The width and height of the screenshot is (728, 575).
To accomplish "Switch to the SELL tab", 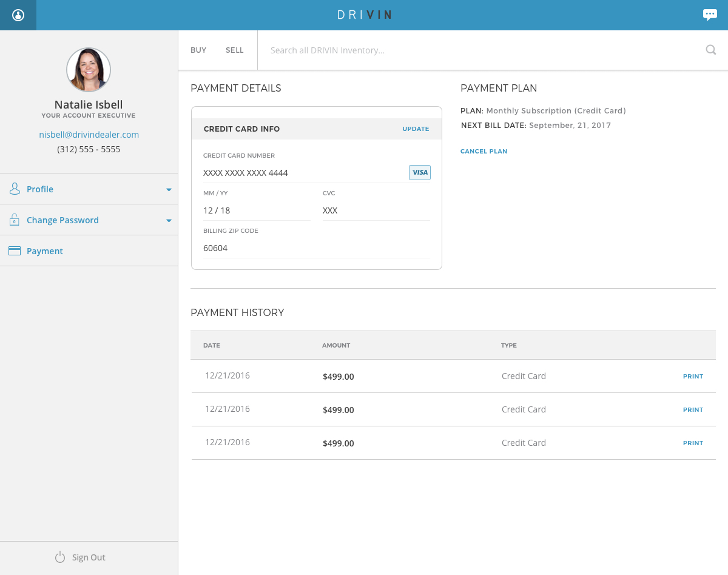I will coord(235,50).
